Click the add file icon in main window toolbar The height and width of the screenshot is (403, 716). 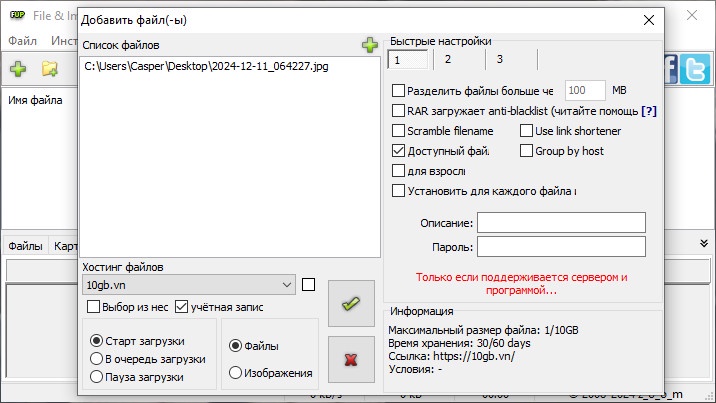point(18,69)
